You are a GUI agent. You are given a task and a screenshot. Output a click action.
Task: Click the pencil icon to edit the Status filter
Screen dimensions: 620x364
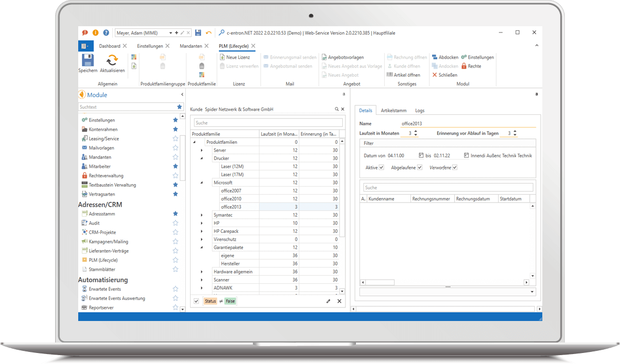click(x=328, y=301)
